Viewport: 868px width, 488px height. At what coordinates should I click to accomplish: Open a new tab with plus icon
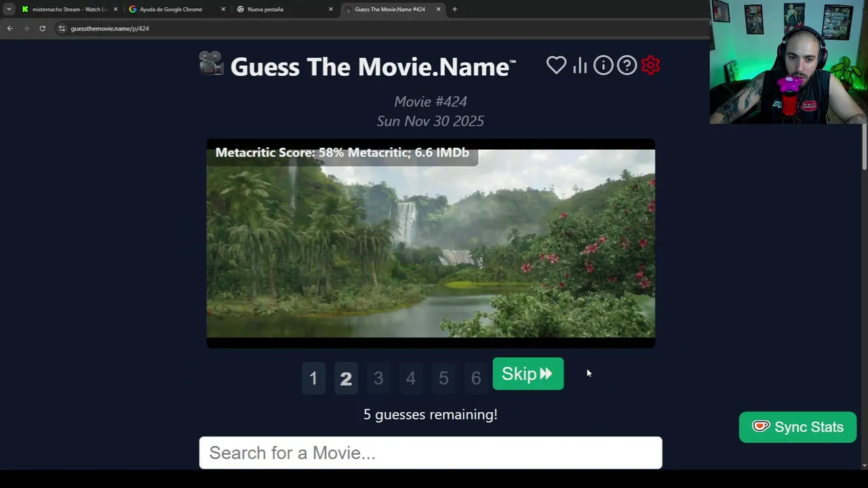point(454,9)
